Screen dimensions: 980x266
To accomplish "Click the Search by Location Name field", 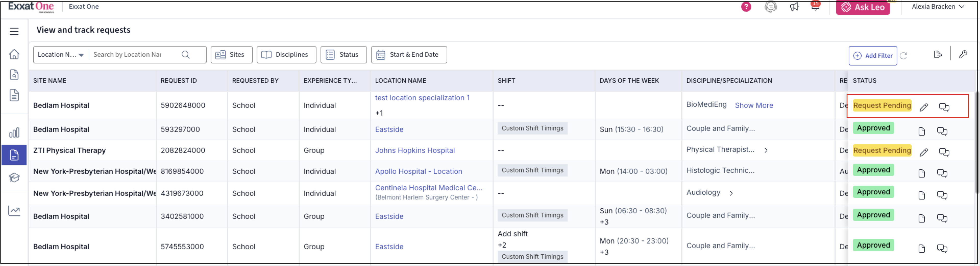I will (133, 55).
